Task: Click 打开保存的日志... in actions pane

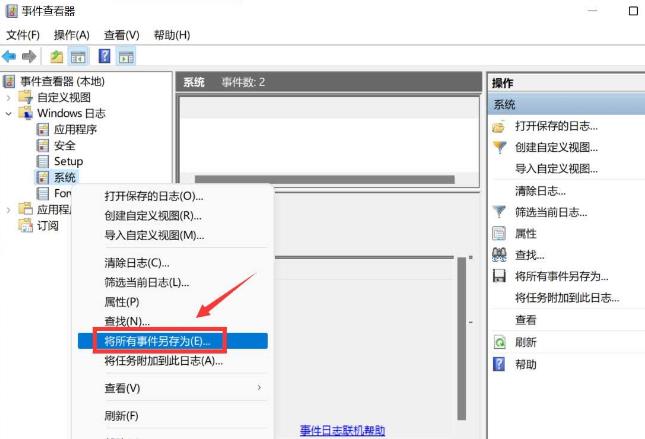Action: pos(556,126)
